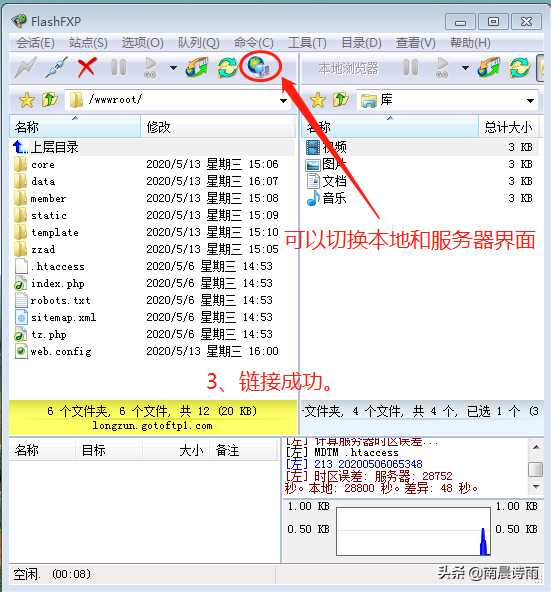The width and height of the screenshot is (551, 592).
Task: Open the 队列(Q) menu
Action: coord(199,43)
